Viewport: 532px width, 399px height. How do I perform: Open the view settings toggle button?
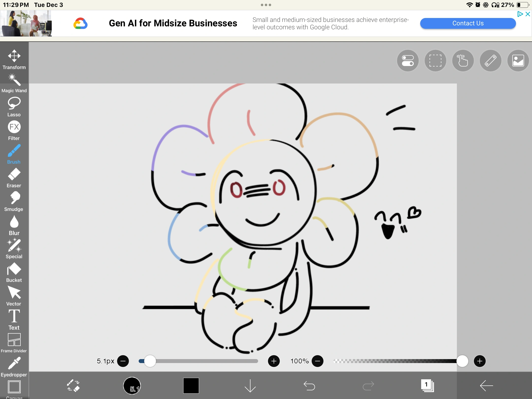pos(408,61)
